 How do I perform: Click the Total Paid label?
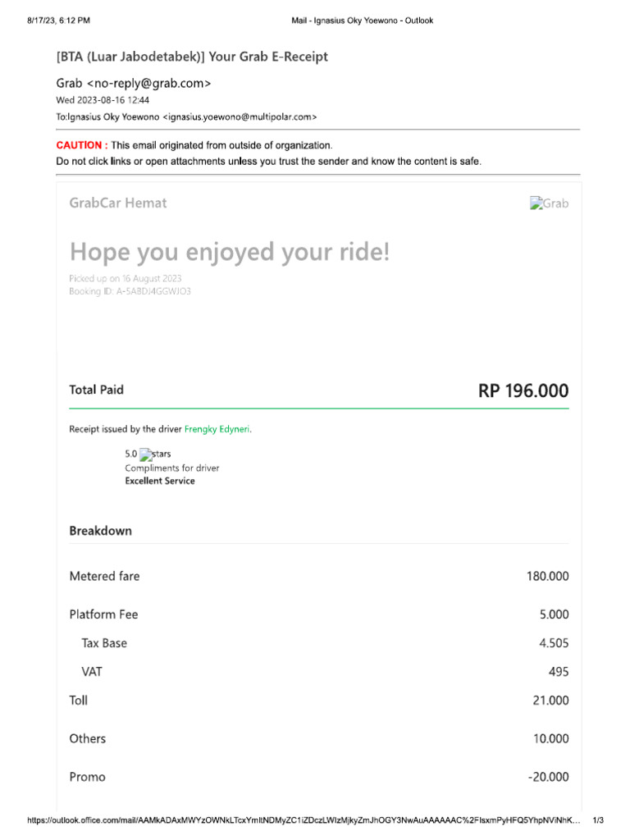point(96,390)
